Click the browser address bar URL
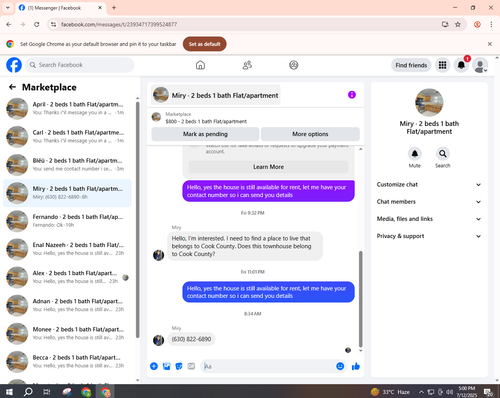This screenshot has height=398, width=500. (x=119, y=24)
